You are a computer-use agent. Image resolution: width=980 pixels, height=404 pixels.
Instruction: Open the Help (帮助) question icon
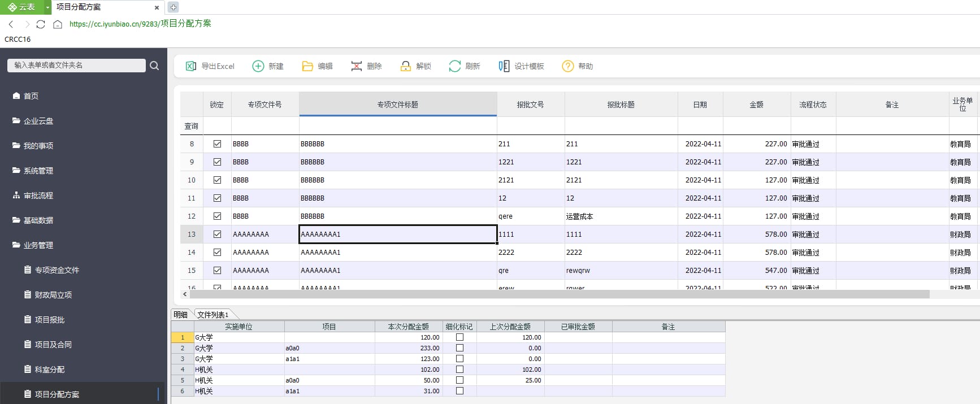[568, 66]
